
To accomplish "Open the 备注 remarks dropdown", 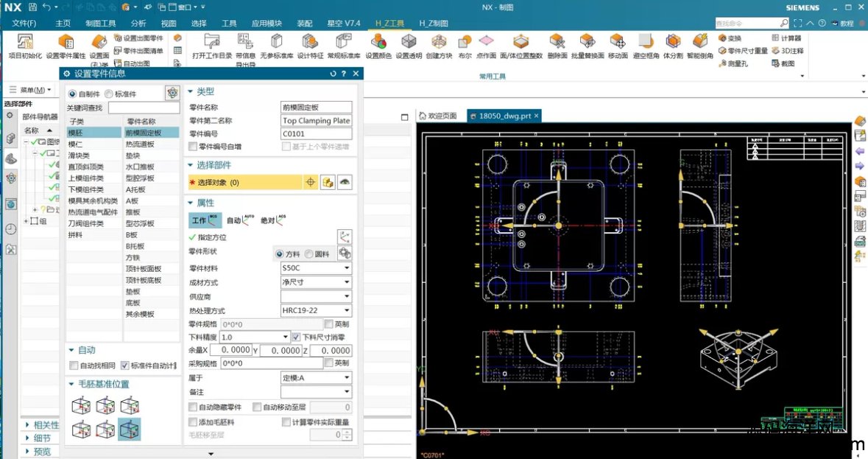I will [316, 391].
